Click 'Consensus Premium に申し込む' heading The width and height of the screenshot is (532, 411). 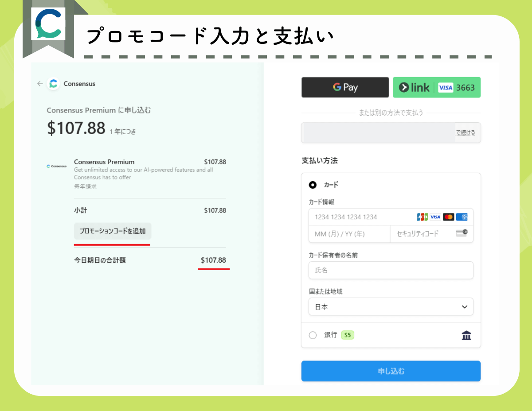(99, 110)
